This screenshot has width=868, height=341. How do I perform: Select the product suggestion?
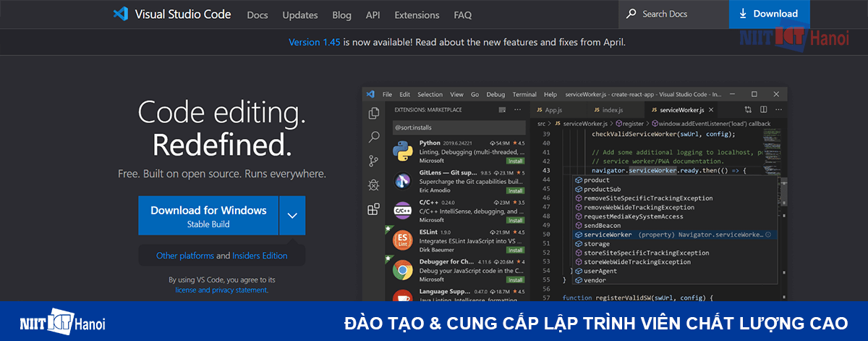click(675, 180)
